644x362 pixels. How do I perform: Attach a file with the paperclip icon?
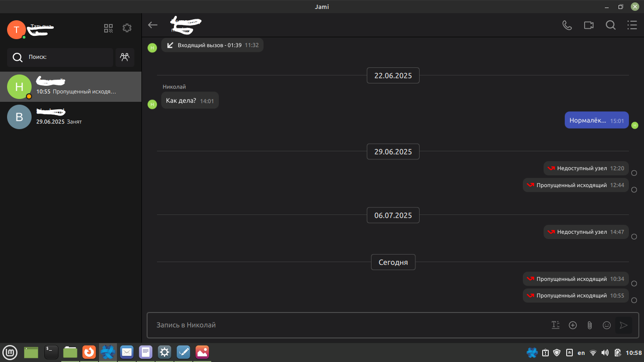(590, 325)
